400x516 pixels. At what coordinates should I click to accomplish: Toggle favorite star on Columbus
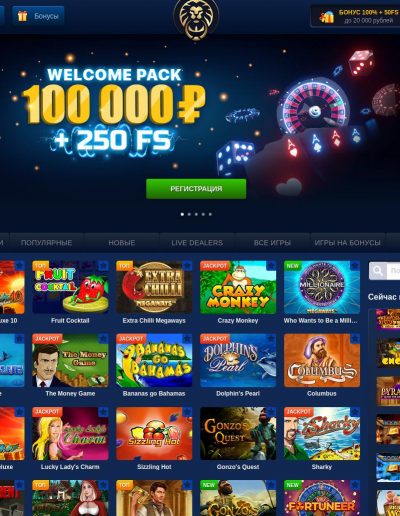[355, 339]
